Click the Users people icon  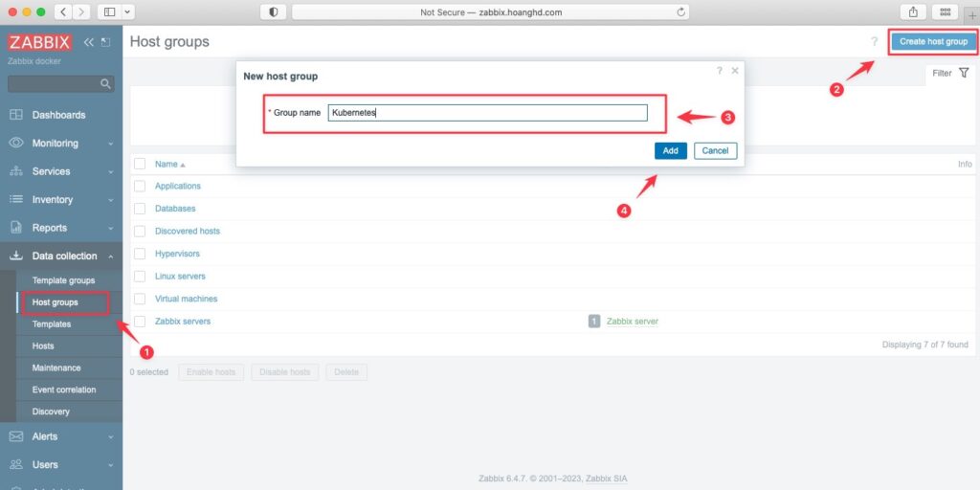(16, 464)
